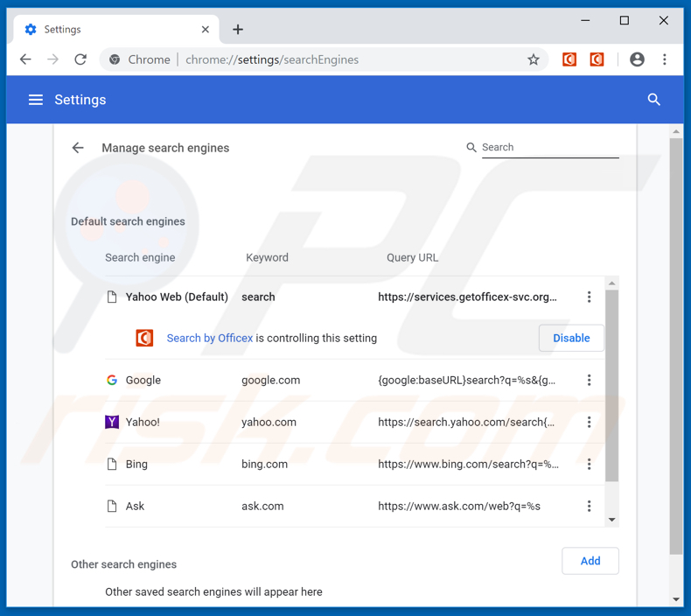Open the second Officex extension icon
The height and width of the screenshot is (616, 691).
pos(597,59)
